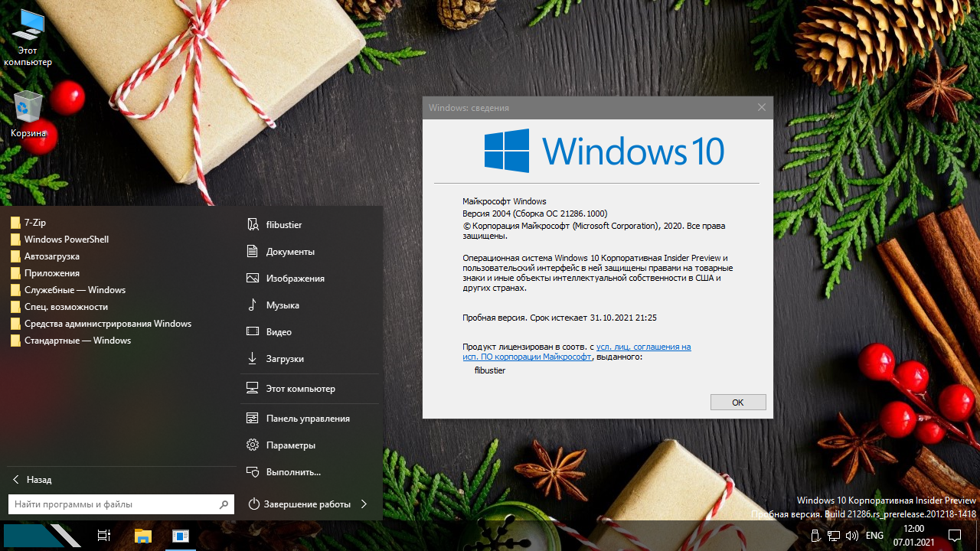
Task: Click the Документы document icon
Action: [252, 251]
